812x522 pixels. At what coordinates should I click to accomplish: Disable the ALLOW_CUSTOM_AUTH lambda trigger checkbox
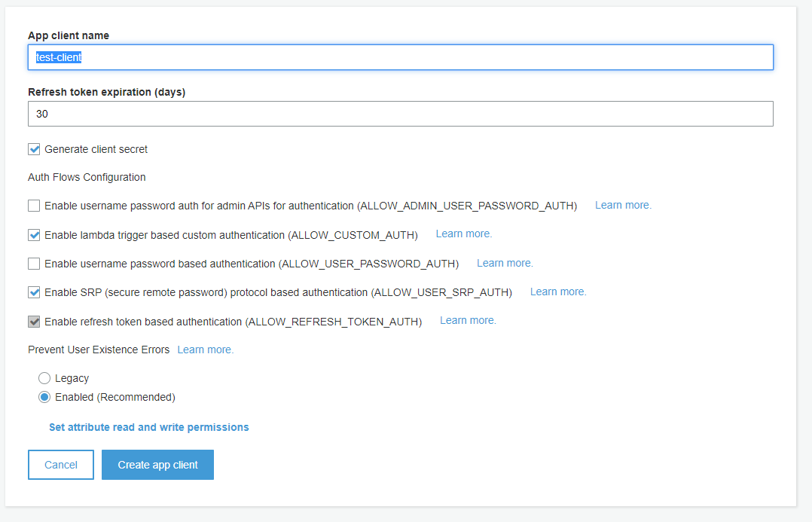34,235
